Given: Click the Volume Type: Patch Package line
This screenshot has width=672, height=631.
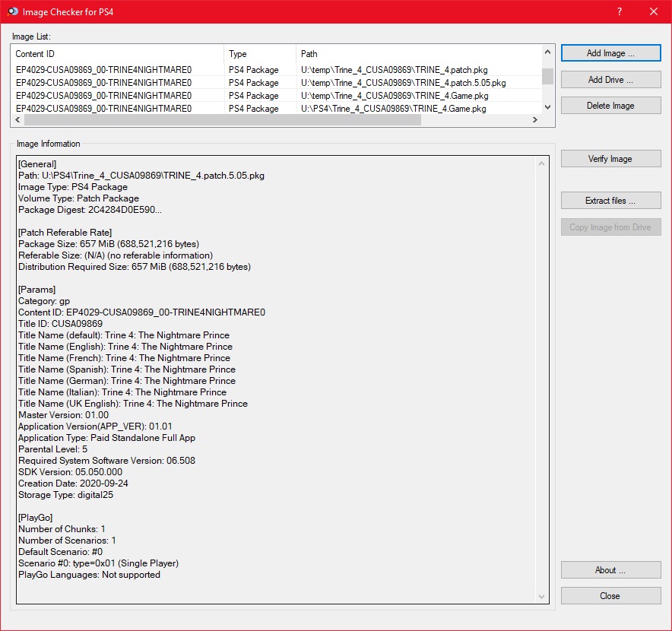Looking at the screenshot, I should [x=79, y=198].
